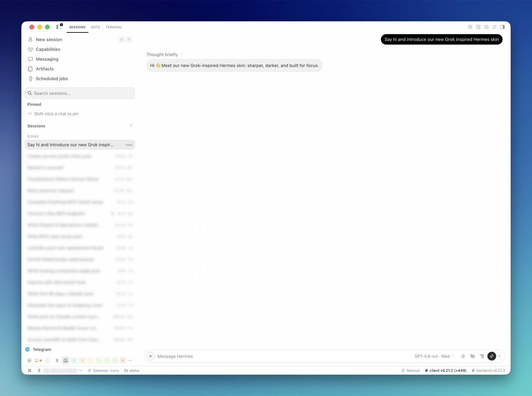Switch to the Bots tab
This screenshot has width=532, height=396.
pos(96,27)
